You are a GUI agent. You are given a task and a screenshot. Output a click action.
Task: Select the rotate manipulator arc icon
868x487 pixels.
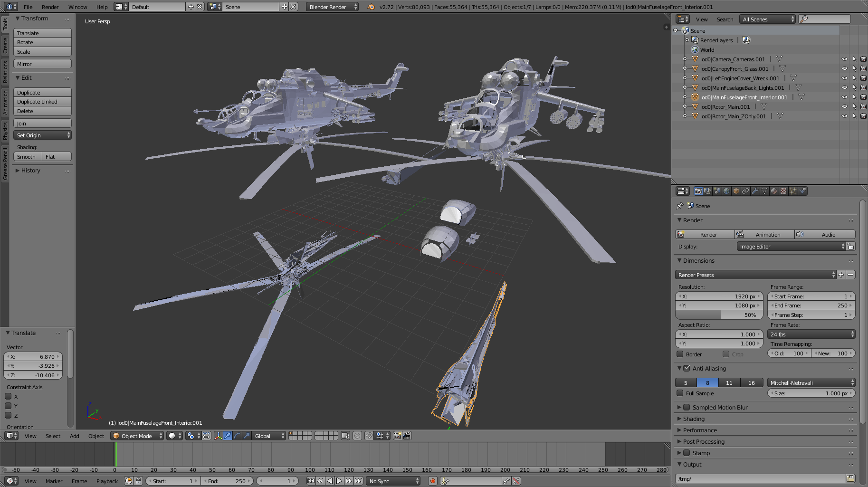click(x=237, y=436)
